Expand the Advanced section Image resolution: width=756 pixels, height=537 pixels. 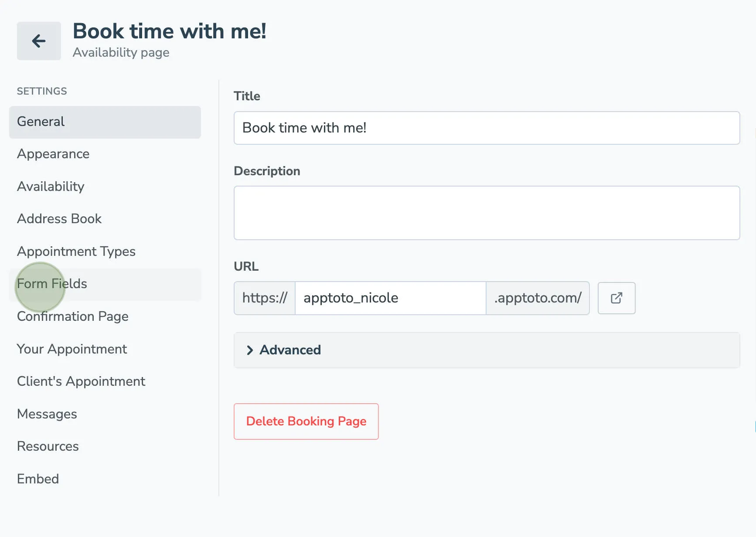(289, 350)
